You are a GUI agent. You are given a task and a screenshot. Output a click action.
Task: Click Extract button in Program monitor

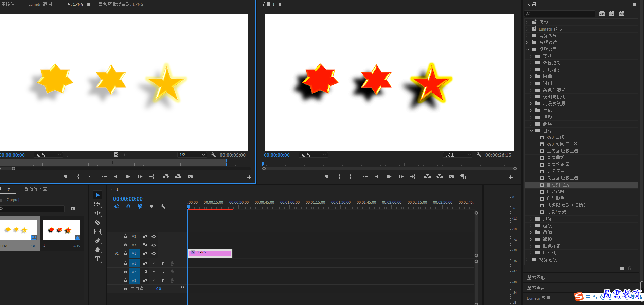[x=439, y=177]
